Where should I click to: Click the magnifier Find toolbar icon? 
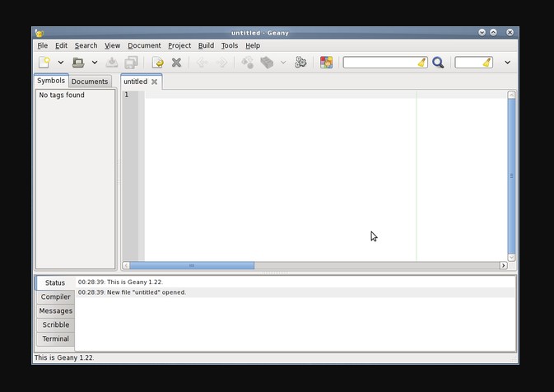(438, 63)
